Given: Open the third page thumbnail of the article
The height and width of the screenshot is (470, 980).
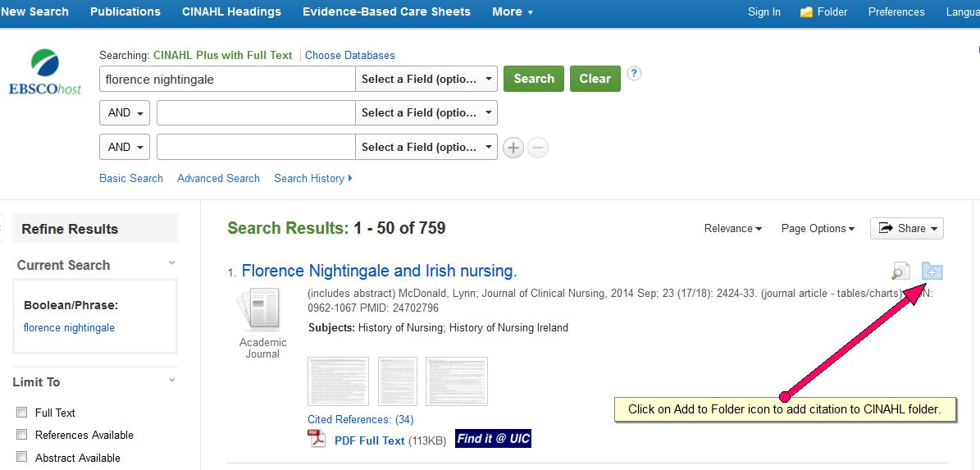Looking at the screenshot, I should 456,381.
